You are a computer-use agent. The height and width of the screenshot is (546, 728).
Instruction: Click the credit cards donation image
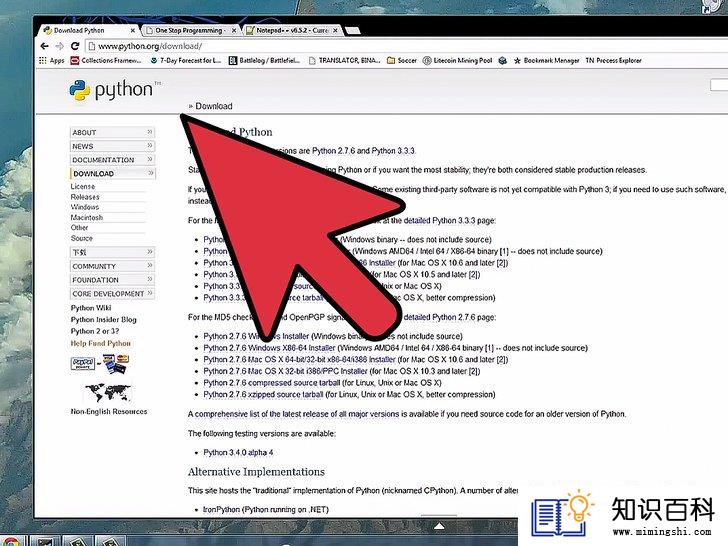(116, 364)
